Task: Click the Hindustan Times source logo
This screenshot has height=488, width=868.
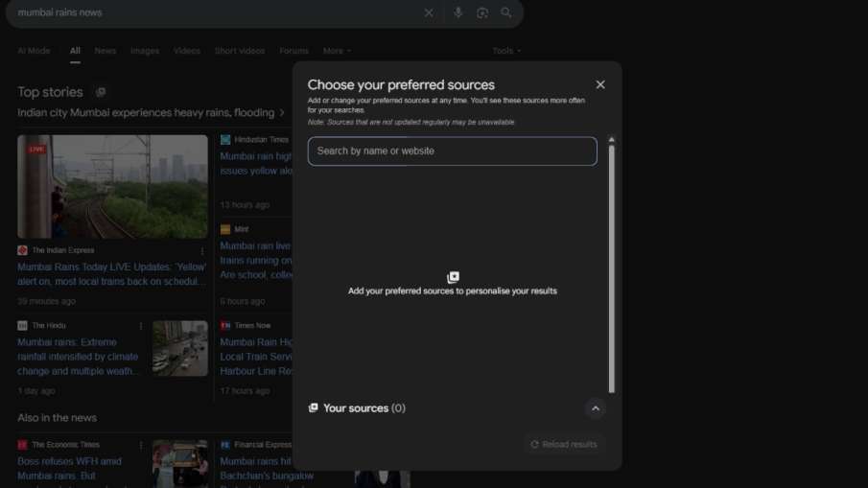Action: point(225,140)
